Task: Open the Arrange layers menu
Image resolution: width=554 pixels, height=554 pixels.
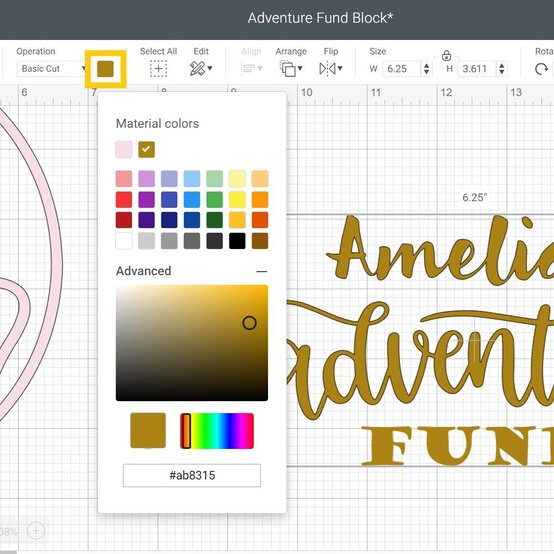Action: click(x=291, y=69)
